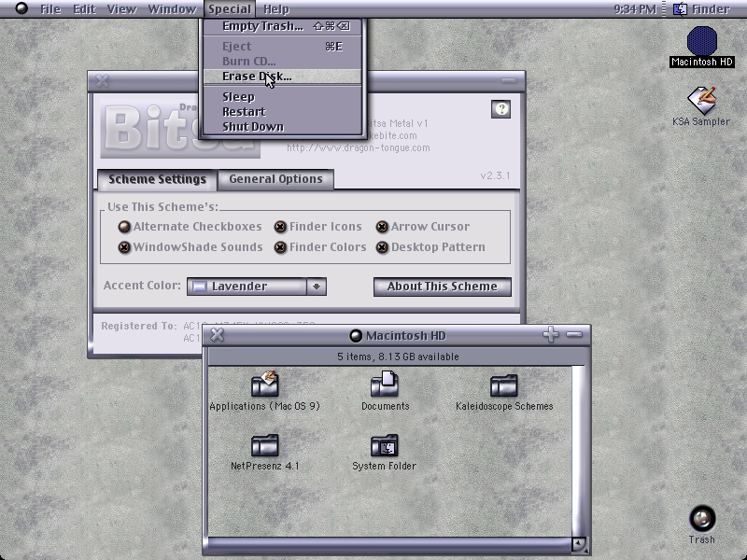Click the v2.3.1 version text
This screenshot has width=747, height=560.
tap(495, 175)
